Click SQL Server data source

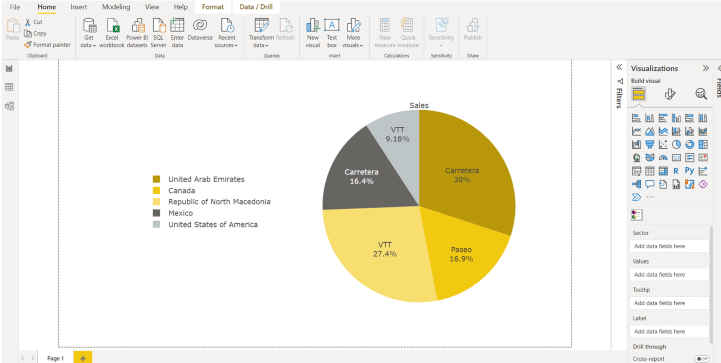click(x=159, y=33)
